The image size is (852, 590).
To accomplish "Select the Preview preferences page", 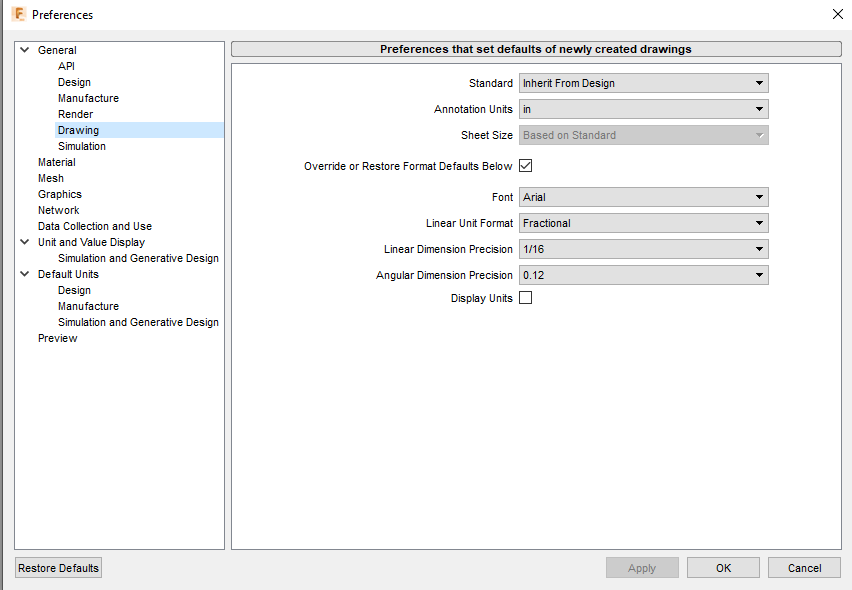I will (x=57, y=338).
